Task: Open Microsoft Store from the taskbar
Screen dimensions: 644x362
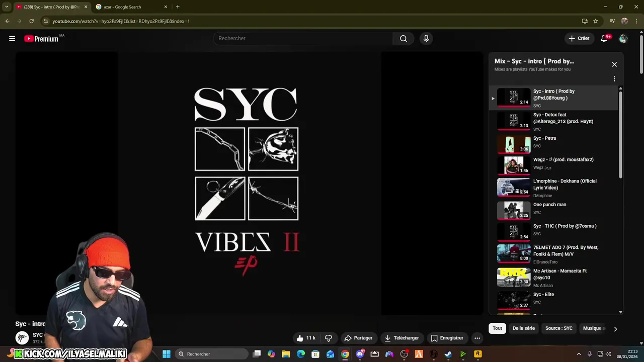Action: [x=315, y=354]
